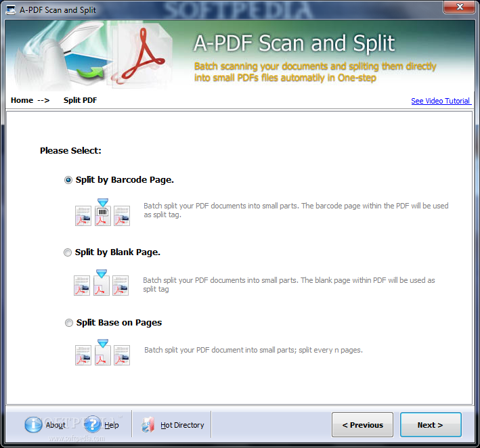The width and height of the screenshot is (480, 448).
Task: Click the blank page split illustration icon
Action: coord(102,282)
